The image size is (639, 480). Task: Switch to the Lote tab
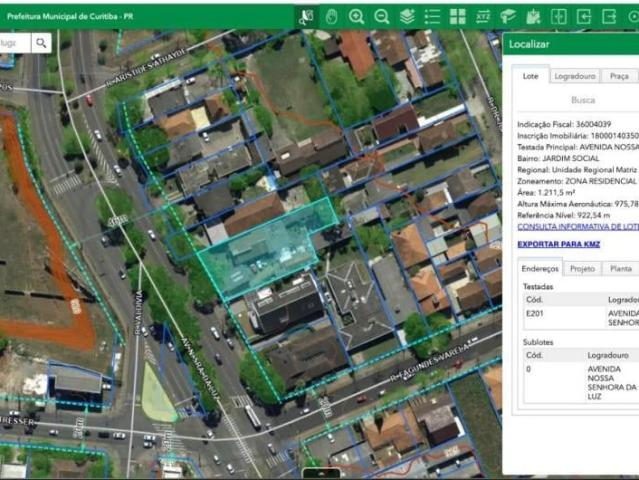click(530, 76)
